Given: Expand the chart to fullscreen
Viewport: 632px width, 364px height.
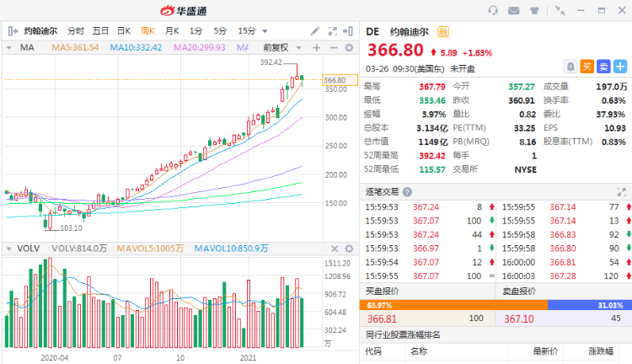Looking at the screenshot, I should click(x=333, y=31).
